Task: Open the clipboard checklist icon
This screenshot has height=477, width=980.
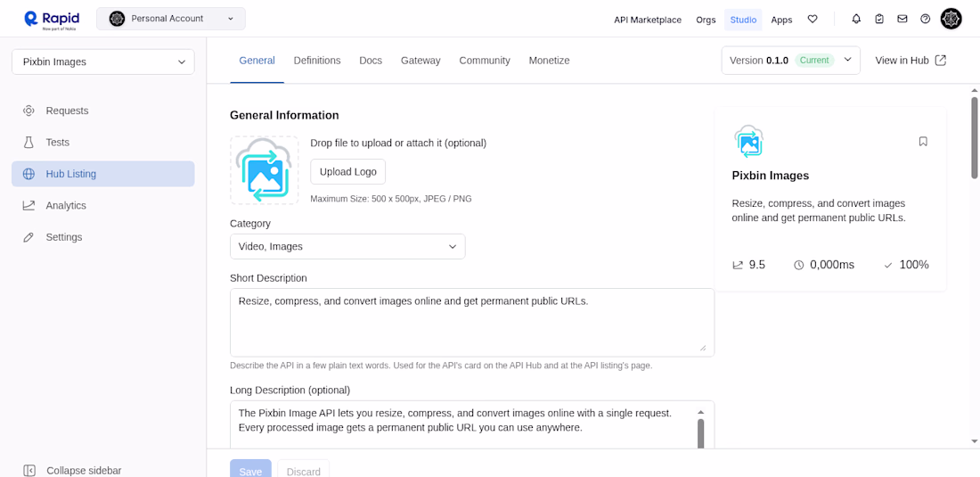Action: pyautogui.click(x=879, y=19)
